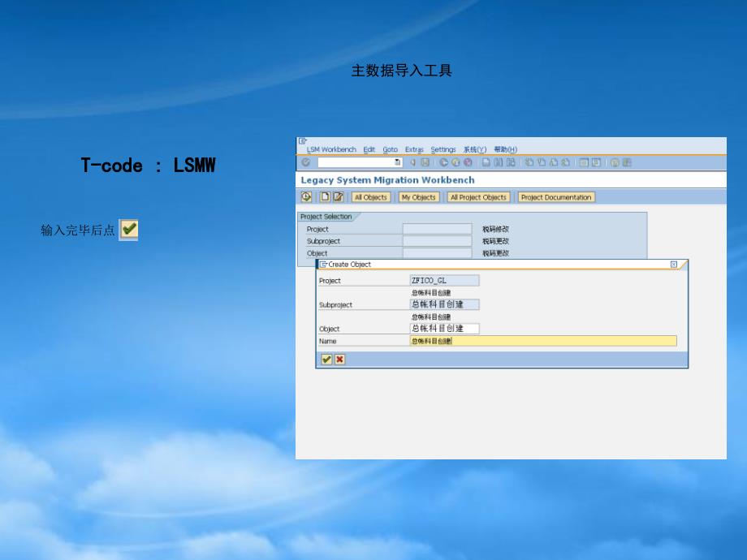
Task: Click the yellow Name field in Create Object
Action: pos(542,341)
